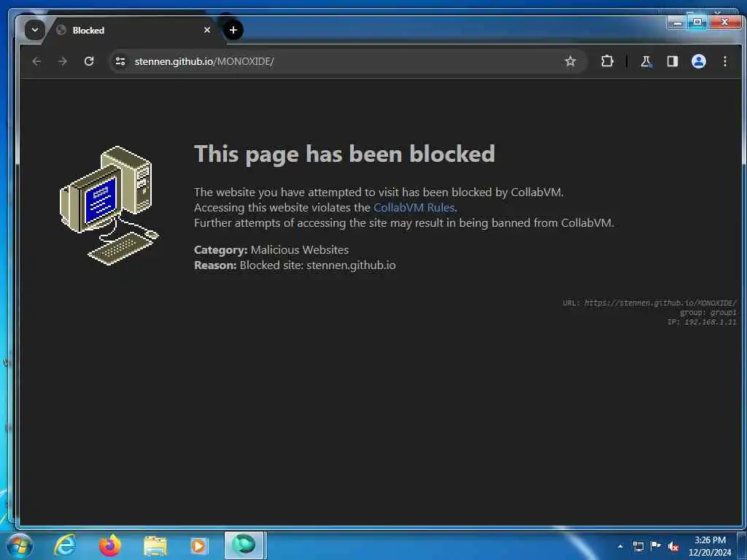Viewport: 747px width, 560px height.
Task: Launch Internet Explorer from taskbar
Action: 65,545
